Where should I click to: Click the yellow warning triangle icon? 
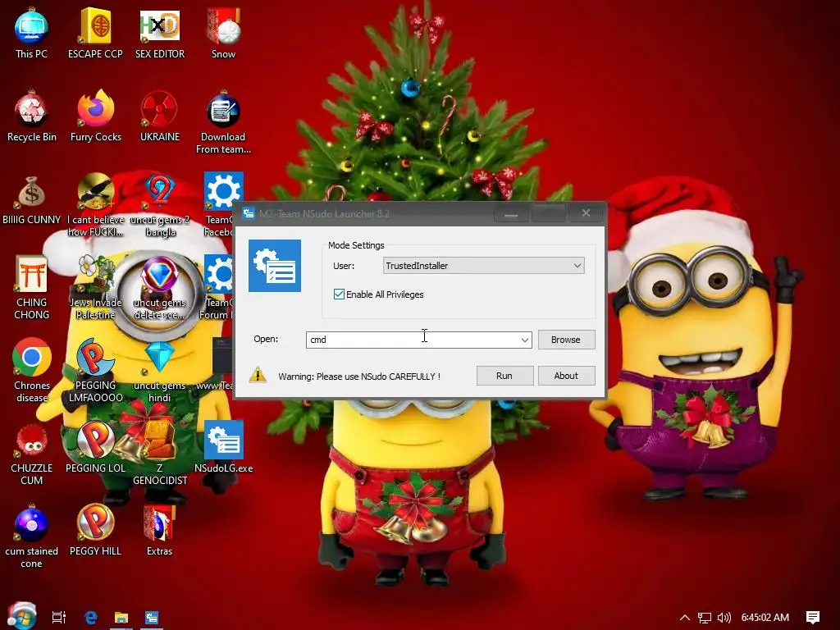coord(258,375)
